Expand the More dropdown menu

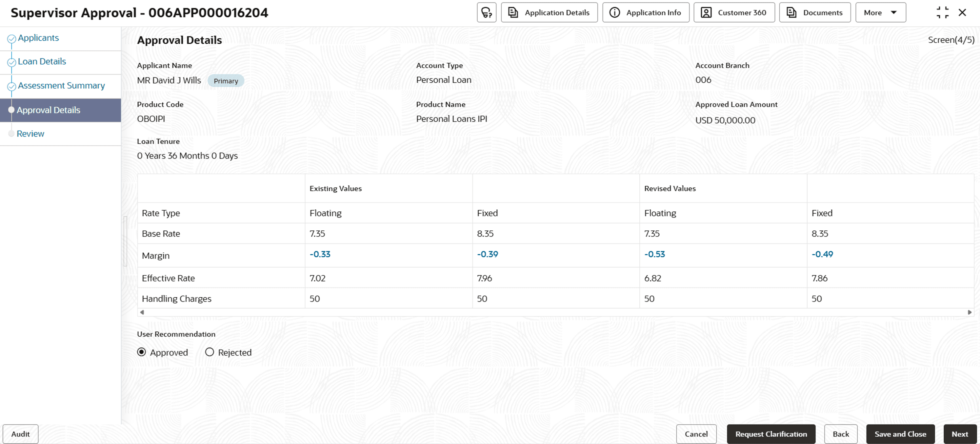880,12
